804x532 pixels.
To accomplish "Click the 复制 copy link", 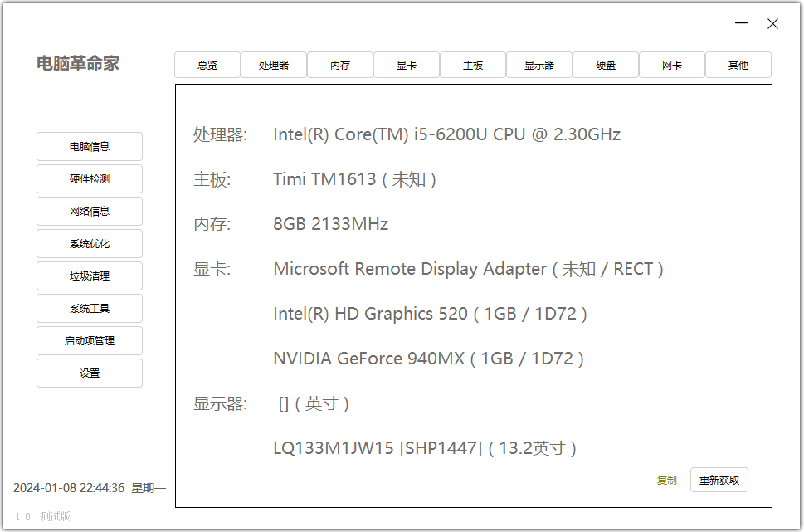I will tap(666, 481).
